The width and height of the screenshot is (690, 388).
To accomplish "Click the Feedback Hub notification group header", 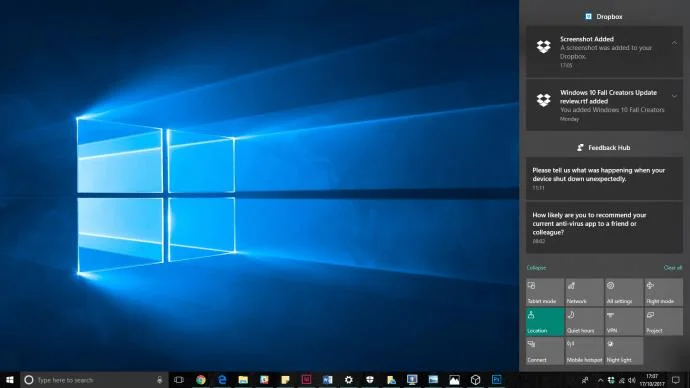I will point(603,147).
